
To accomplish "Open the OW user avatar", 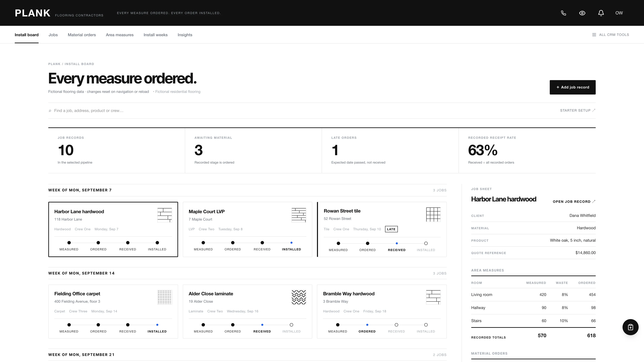I will pyautogui.click(x=619, y=13).
